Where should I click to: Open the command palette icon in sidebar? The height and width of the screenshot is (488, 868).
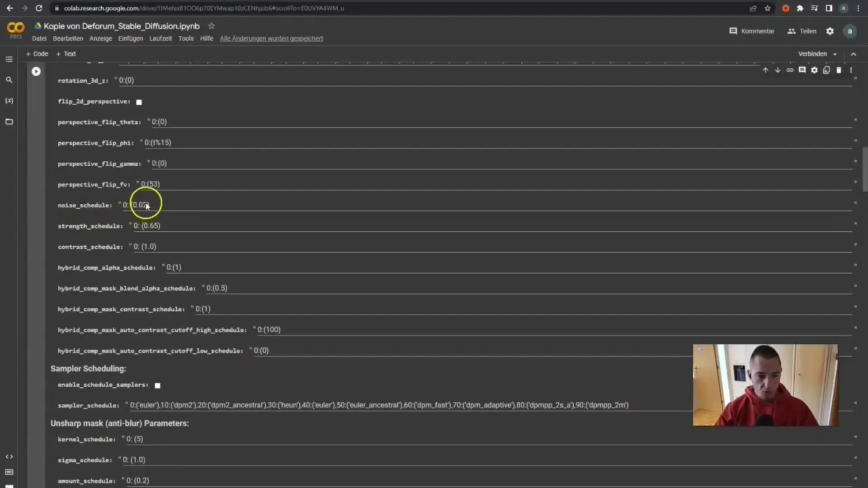[9, 472]
